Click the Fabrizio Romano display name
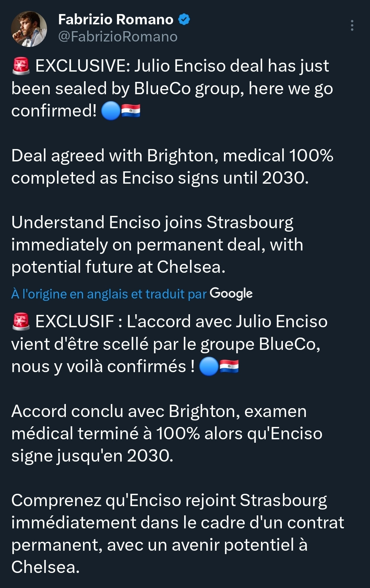This screenshot has height=588, width=370. pos(116,20)
